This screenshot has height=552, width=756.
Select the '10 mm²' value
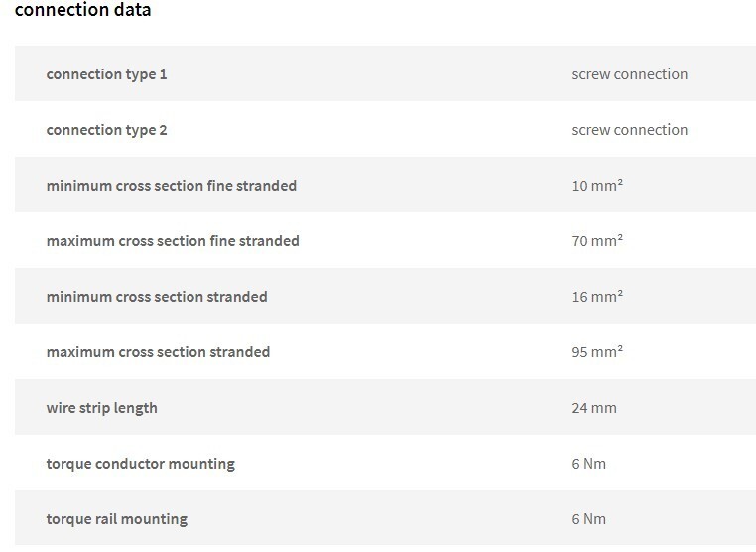pos(597,186)
